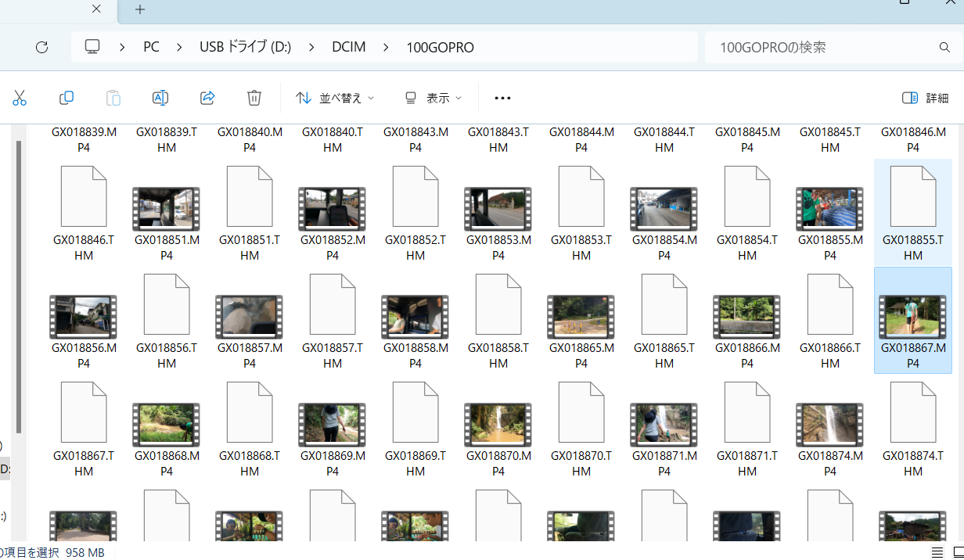Click the monitor icon in the address bar
This screenshot has width=964, height=560.
click(x=92, y=47)
